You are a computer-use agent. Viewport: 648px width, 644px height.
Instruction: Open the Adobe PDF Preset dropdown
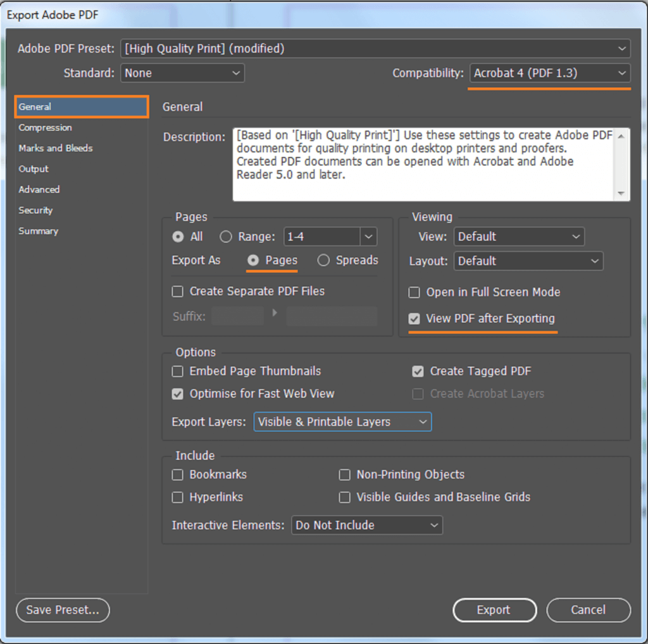pos(375,48)
